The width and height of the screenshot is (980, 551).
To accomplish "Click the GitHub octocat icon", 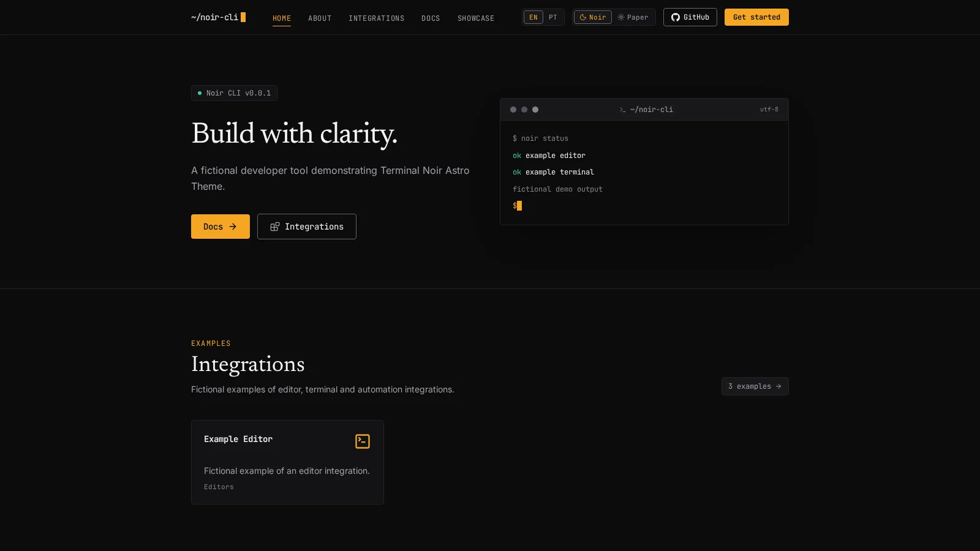I will tap(676, 17).
